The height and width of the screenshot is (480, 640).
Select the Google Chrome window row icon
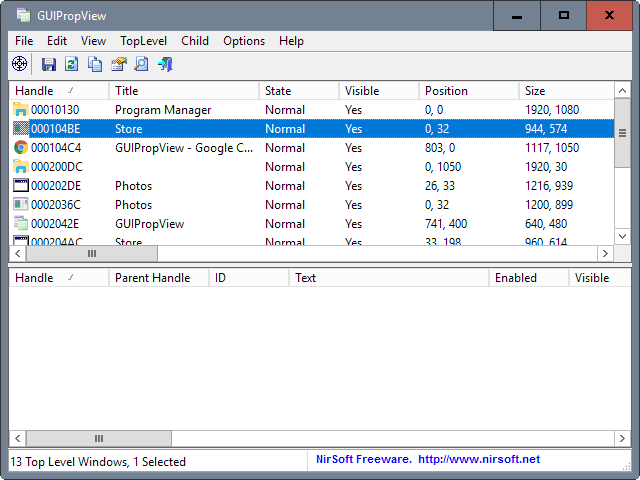[x=20, y=147]
